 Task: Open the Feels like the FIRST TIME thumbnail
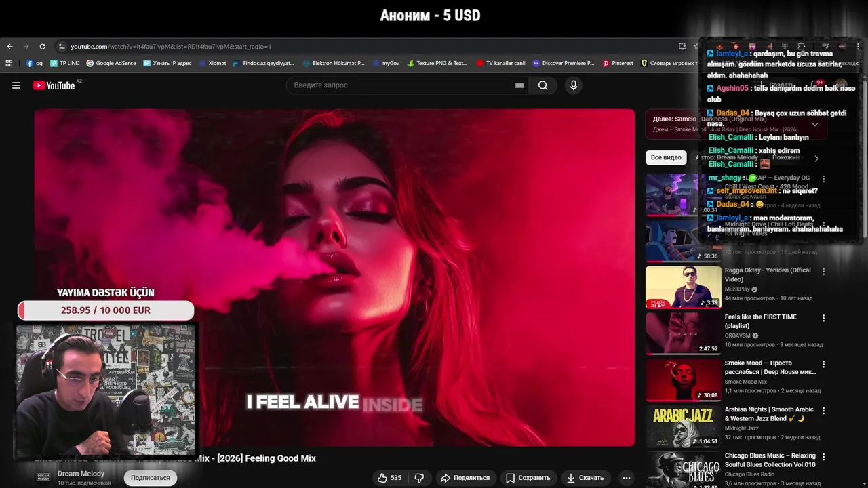click(683, 333)
